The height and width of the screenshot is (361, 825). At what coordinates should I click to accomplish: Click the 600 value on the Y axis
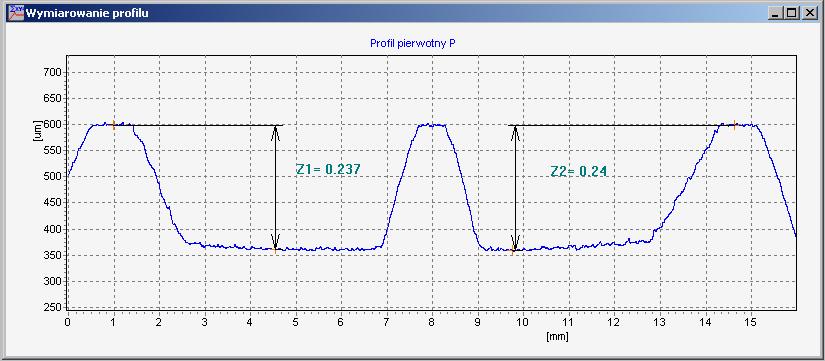point(54,125)
